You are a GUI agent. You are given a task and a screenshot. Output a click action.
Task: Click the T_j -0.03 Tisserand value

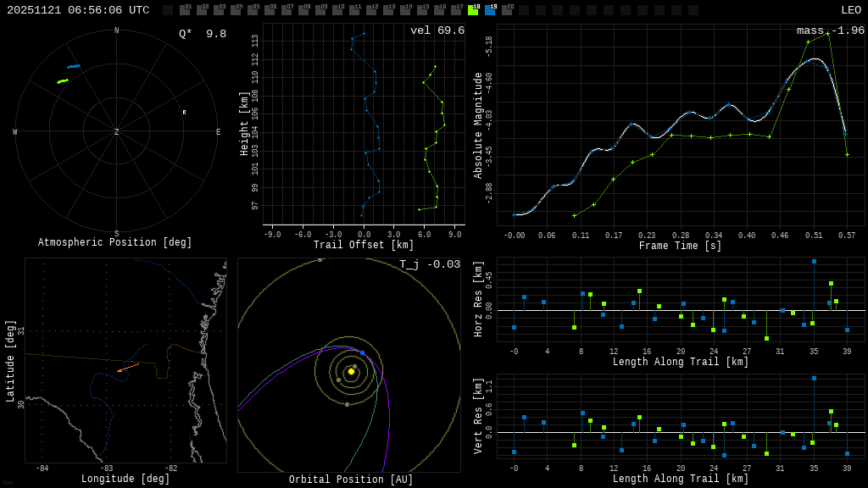[x=430, y=264]
